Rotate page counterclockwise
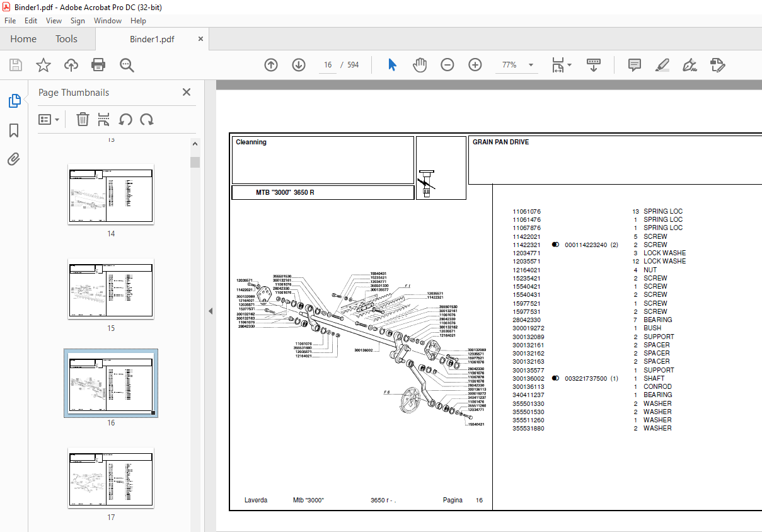 click(x=125, y=119)
